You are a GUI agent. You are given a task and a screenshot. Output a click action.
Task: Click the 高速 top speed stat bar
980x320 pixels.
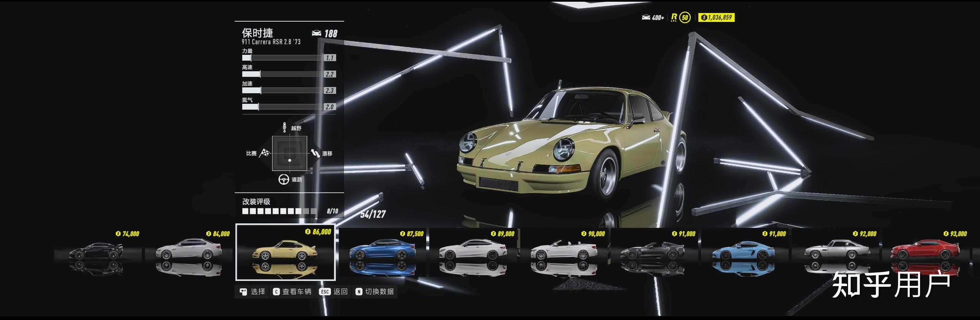click(x=283, y=74)
